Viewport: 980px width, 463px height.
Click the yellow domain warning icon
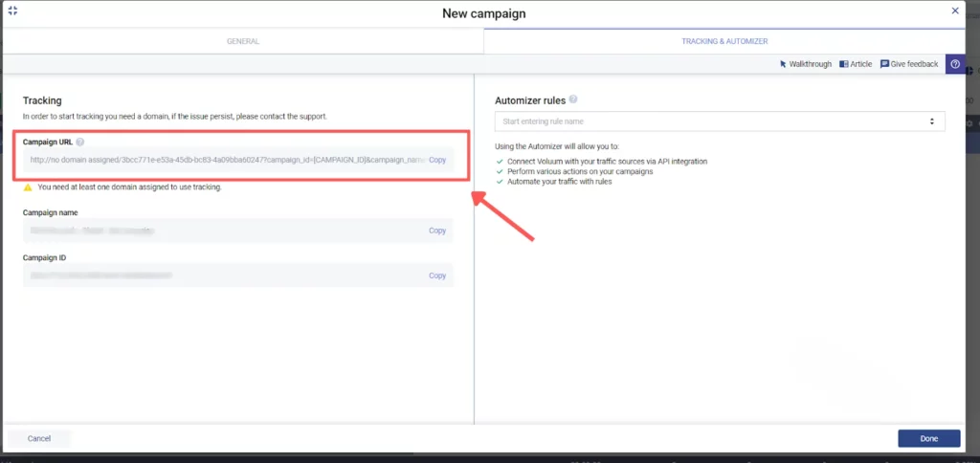click(x=28, y=187)
